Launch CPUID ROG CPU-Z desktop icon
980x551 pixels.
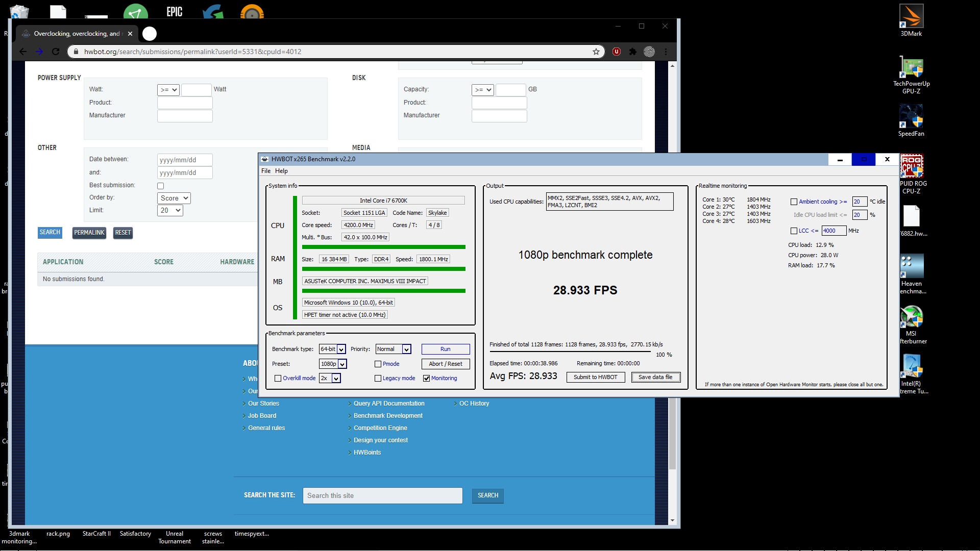click(912, 174)
